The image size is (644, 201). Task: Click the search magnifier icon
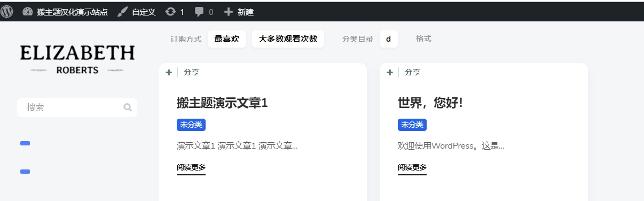tap(128, 107)
